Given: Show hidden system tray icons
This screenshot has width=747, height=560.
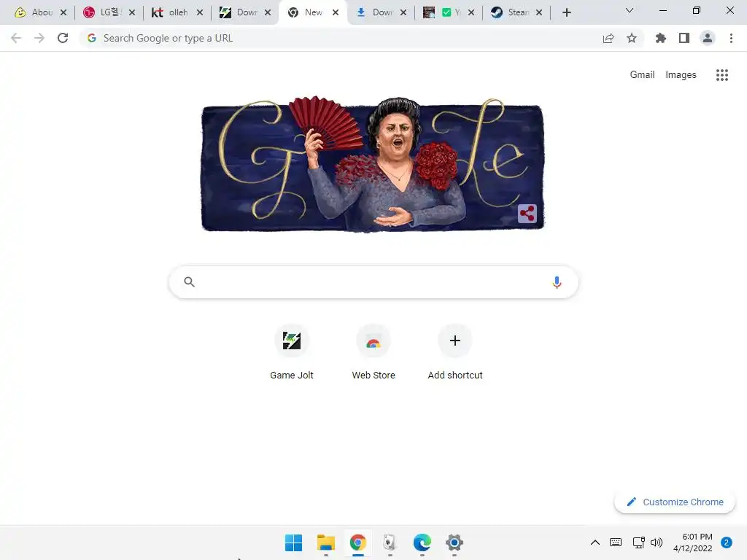Looking at the screenshot, I should point(595,542).
